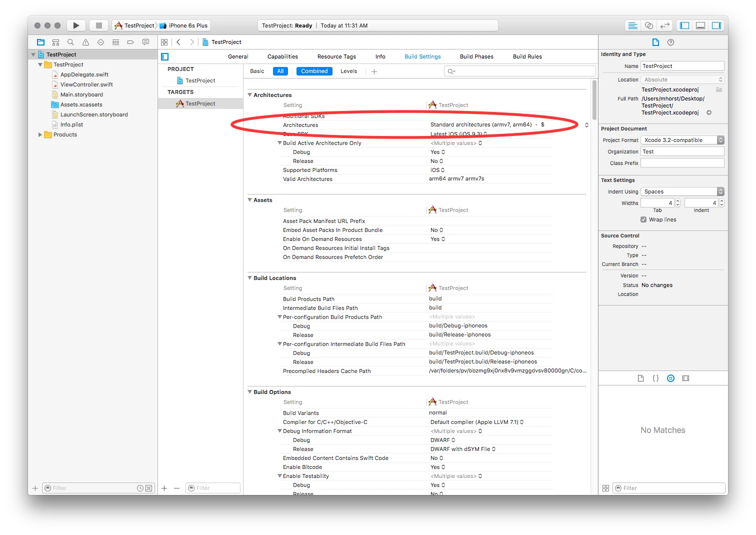Open the Media library

tap(686, 378)
